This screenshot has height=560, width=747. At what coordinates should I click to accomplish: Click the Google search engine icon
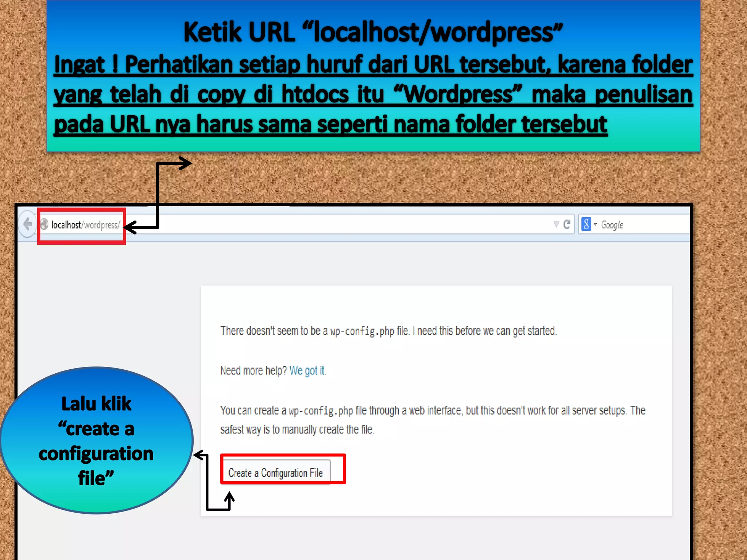(586, 224)
